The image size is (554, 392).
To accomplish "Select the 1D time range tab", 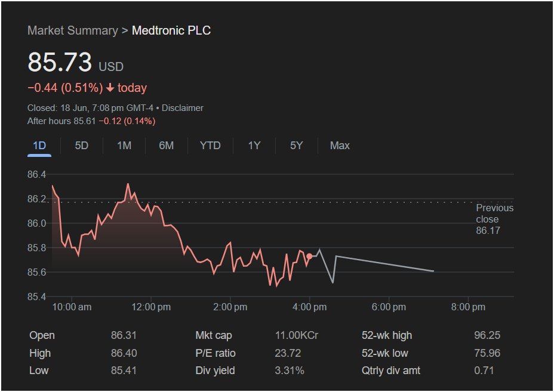I will tap(39, 146).
